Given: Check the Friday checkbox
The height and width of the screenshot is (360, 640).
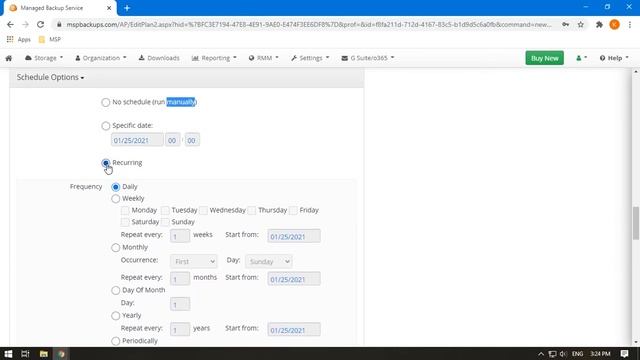Looking at the screenshot, I should pos(293,211).
